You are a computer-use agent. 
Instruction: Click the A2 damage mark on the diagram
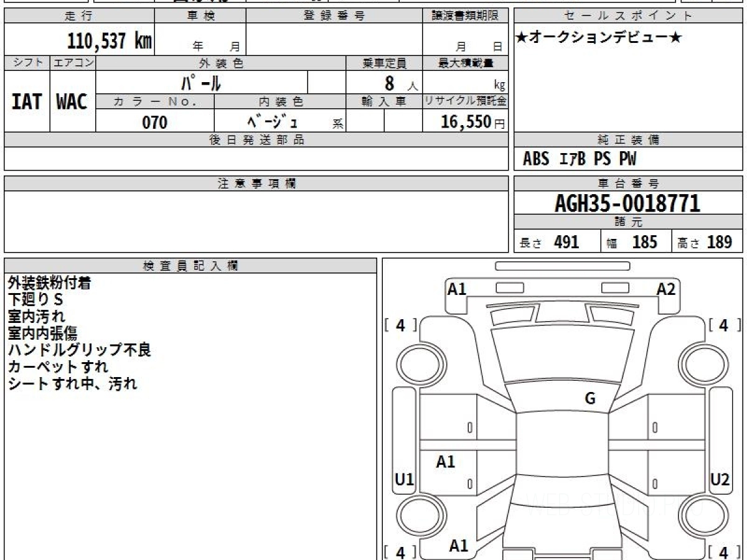[x=666, y=289]
